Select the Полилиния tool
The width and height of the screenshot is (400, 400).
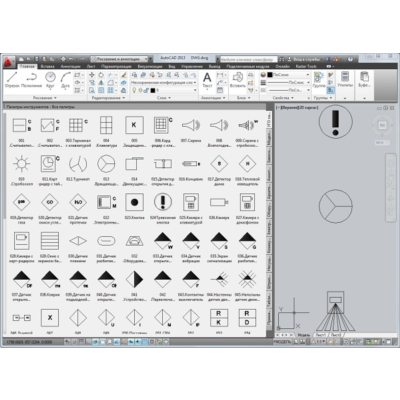[31, 80]
